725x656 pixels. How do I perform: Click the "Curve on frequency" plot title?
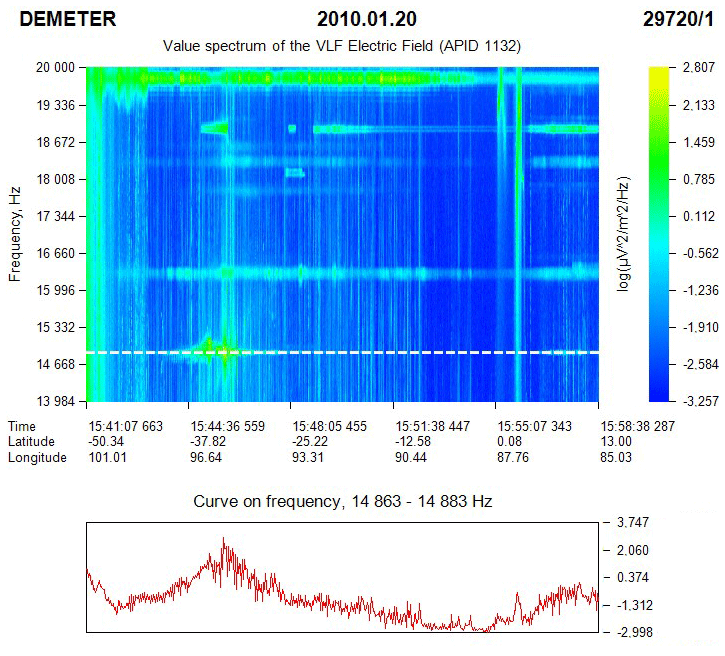(x=342, y=501)
